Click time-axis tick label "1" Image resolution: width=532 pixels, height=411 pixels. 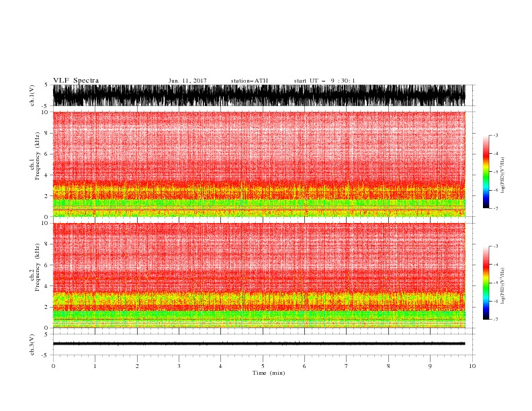click(x=95, y=366)
